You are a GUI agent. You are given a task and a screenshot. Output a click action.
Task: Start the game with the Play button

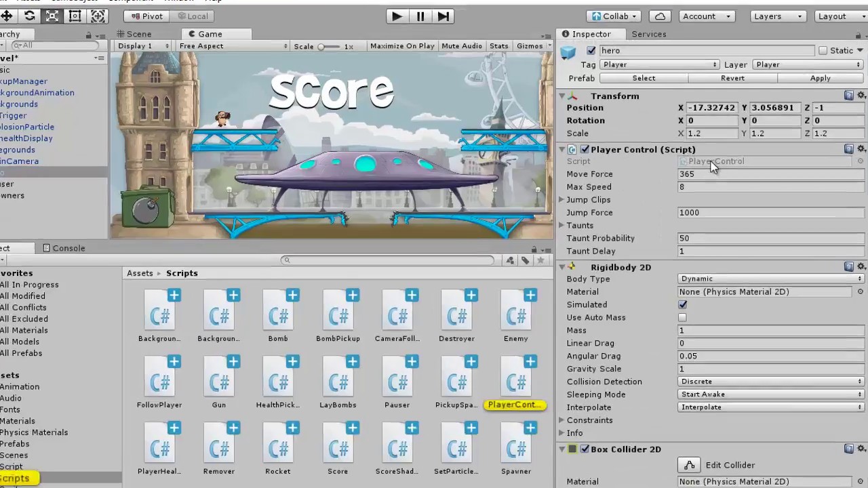coord(397,16)
